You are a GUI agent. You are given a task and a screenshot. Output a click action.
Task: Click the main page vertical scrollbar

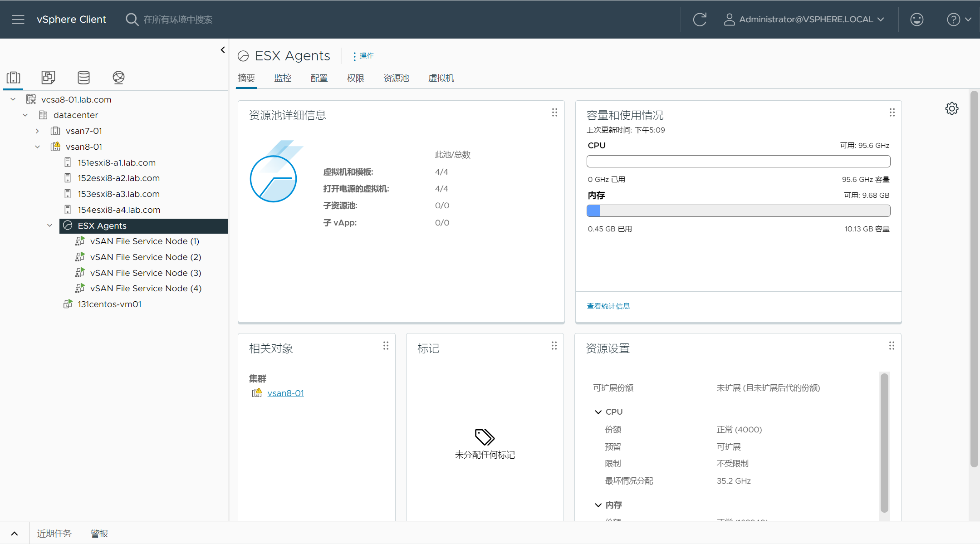pos(974,279)
